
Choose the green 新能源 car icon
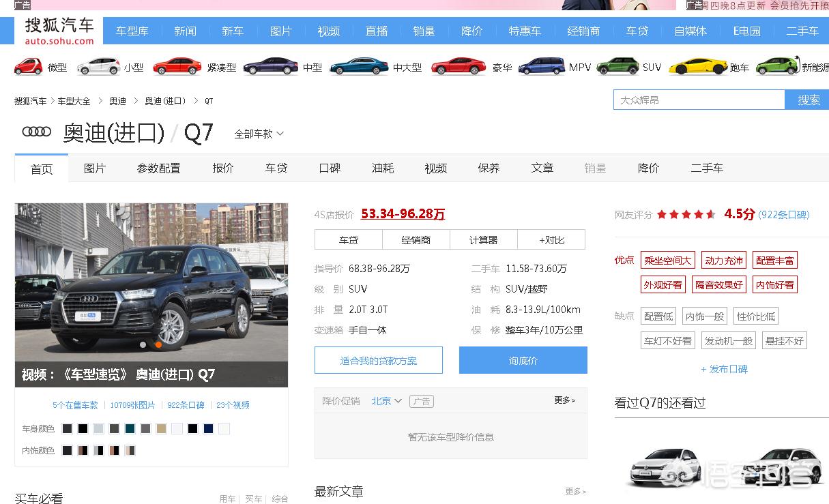pos(777,67)
